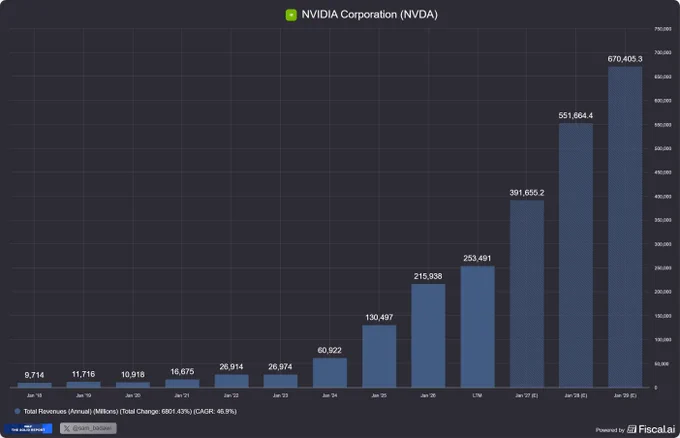Click the 391,655.2 value label
This screenshot has height=438, width=680.
click(526, 193)
